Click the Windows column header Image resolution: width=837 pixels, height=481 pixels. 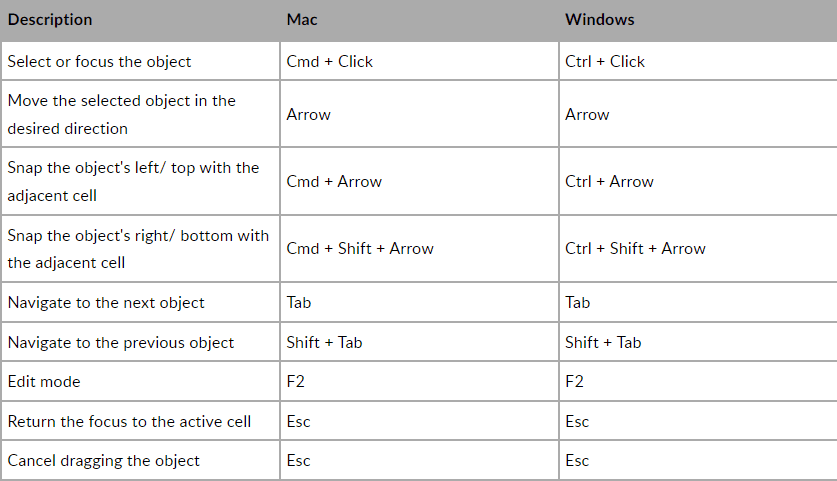600,20
